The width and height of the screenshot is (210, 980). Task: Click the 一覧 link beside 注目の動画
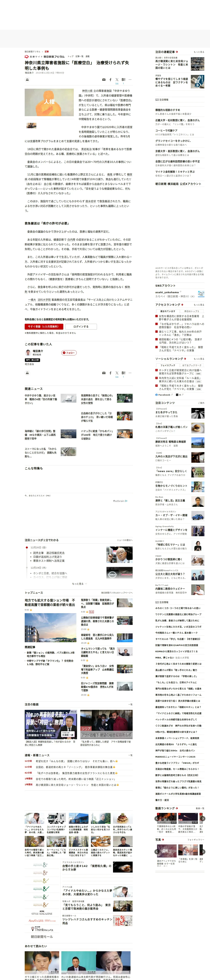[131, 705]
